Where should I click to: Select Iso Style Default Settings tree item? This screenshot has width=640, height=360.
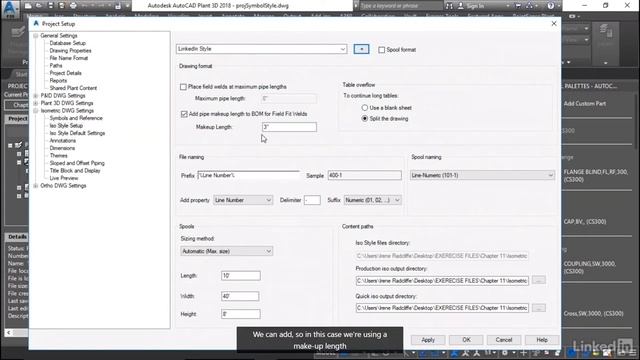(77, 133)
